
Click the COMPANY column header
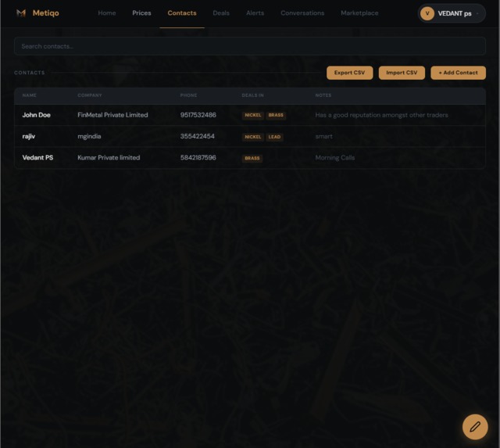coord(90,95)
